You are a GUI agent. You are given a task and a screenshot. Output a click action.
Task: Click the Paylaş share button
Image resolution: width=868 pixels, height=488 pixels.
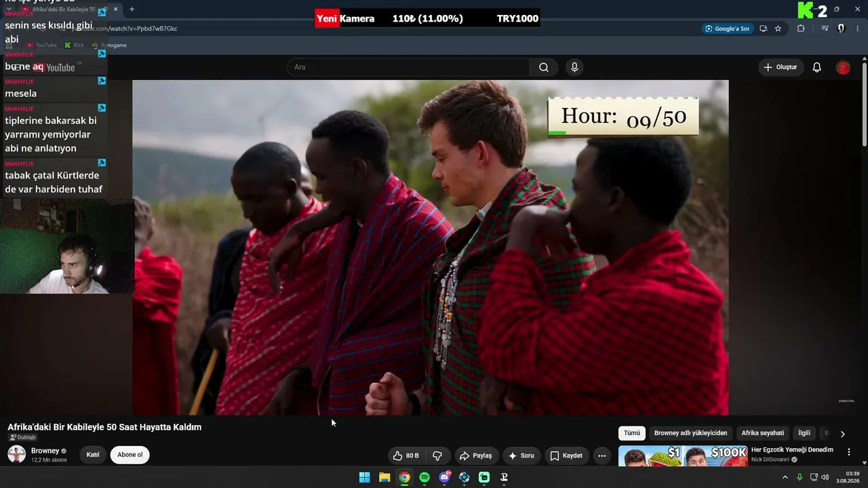tap(475, 455)
